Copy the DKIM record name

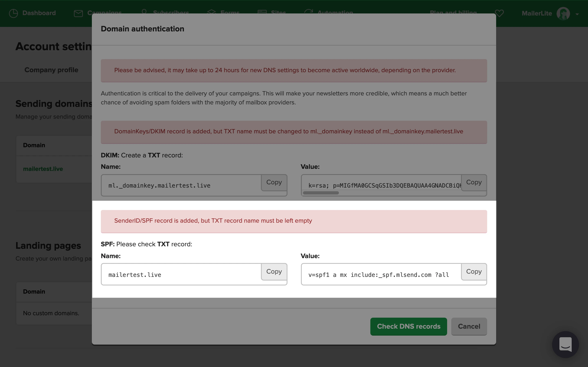pyautogui.click(x=274, y=182)
